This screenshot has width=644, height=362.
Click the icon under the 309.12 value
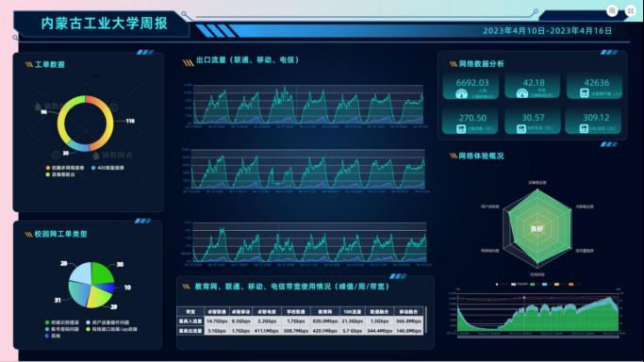[584, 129]
